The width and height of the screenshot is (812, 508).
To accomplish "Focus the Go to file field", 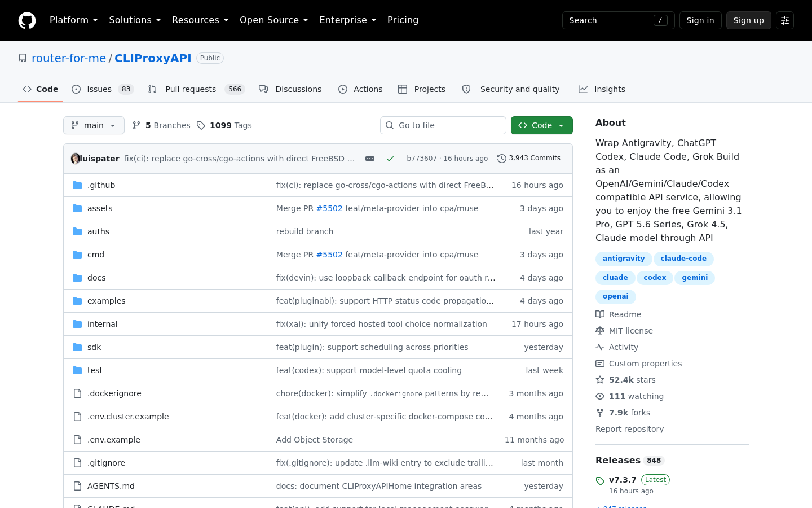I will 443,125.
